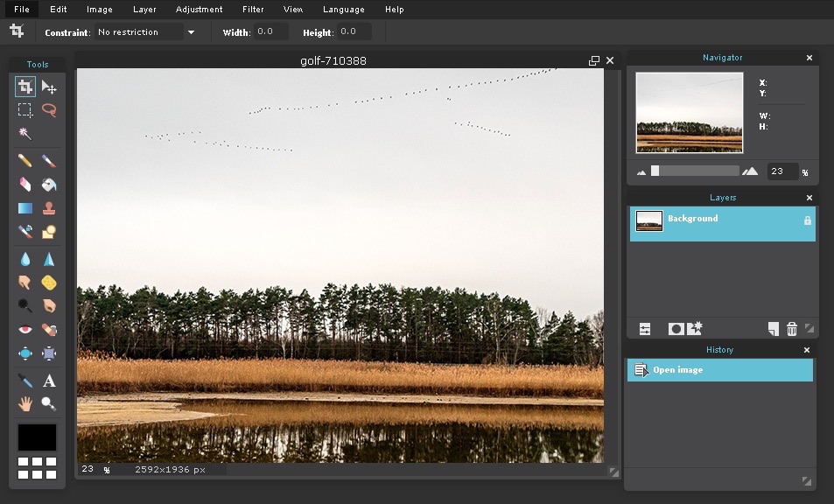Close the History panel

(x=806, y=349)
